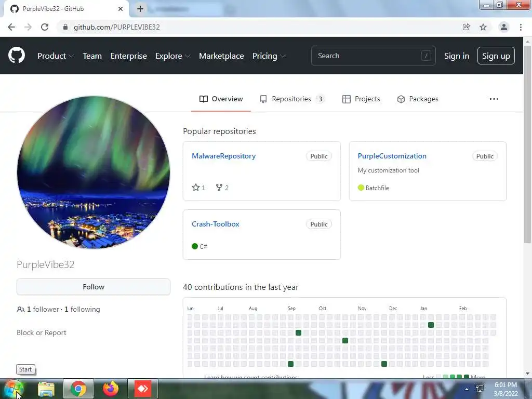Open the Team page link
The width and height of the screenshot is (532, 399).
(92, 56)
